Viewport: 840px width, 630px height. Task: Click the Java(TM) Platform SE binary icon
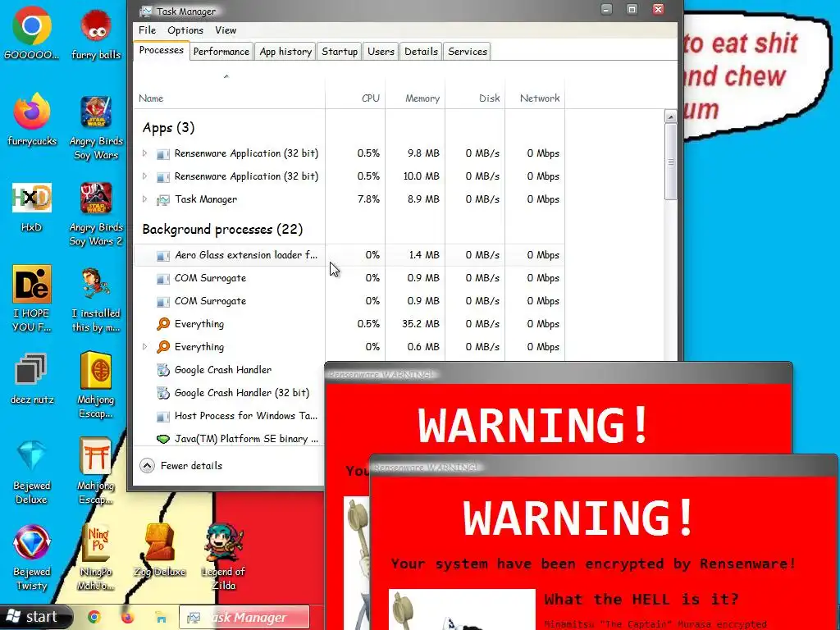[x=163, y=439]
